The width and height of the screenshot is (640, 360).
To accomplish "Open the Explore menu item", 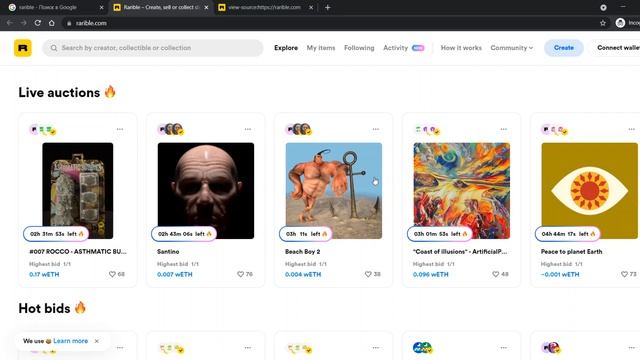I will 286,48.
